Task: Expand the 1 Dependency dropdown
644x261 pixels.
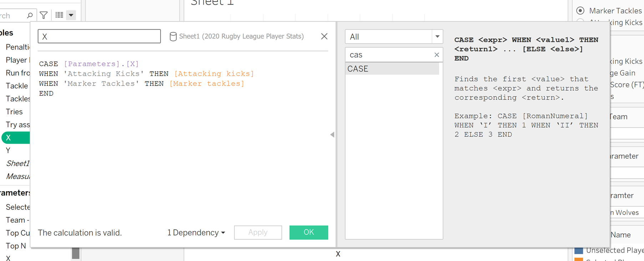Action: (x=196, y=233)
